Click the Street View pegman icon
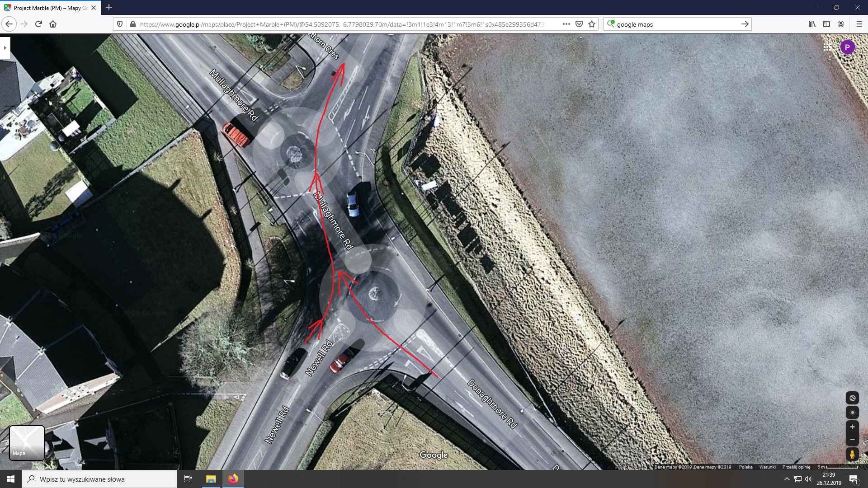Screen dimensions: 868x488 click(852, 455)
